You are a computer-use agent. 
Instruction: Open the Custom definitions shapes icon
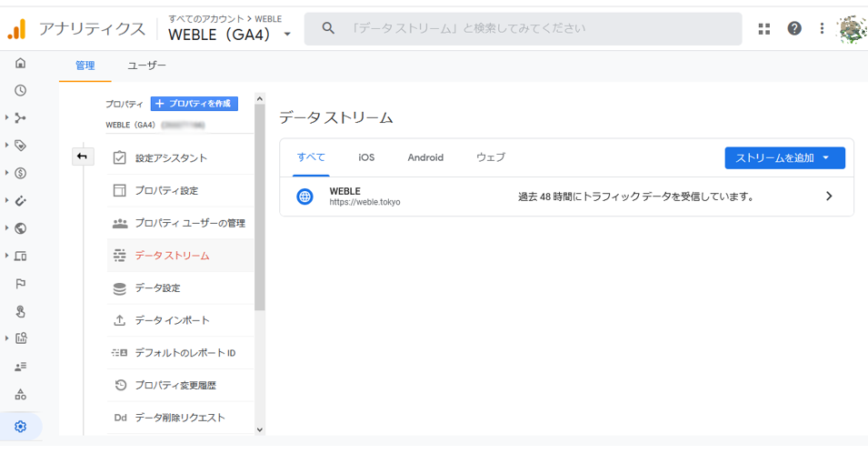pyautogui.click(x=21, y=394)
